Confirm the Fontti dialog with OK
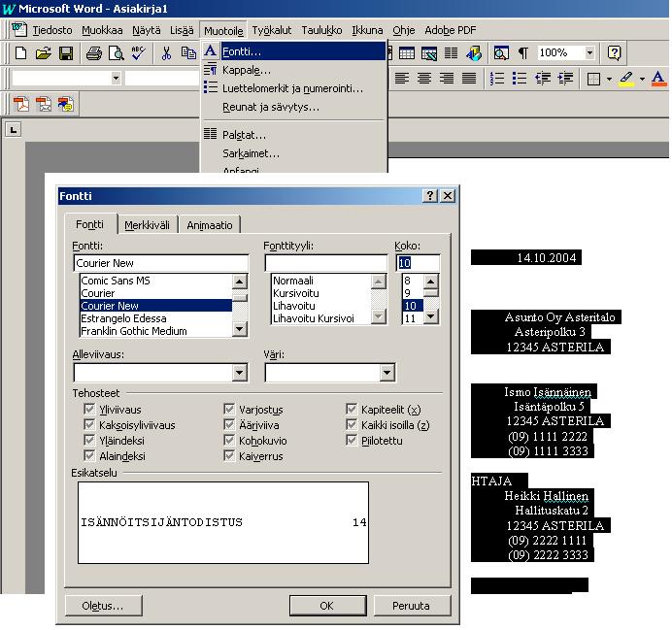The height and width of the screenshot is (630, 672). [x=326, y=606]
